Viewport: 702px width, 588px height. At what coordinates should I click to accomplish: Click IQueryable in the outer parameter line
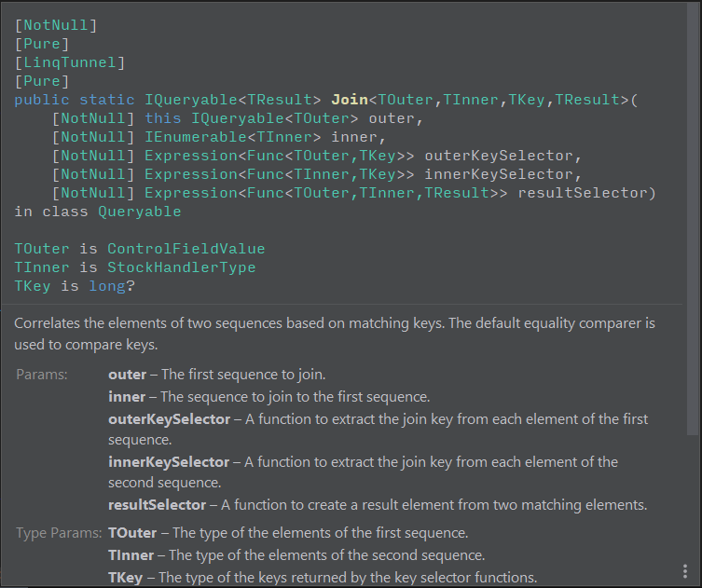tap(237, 118)
